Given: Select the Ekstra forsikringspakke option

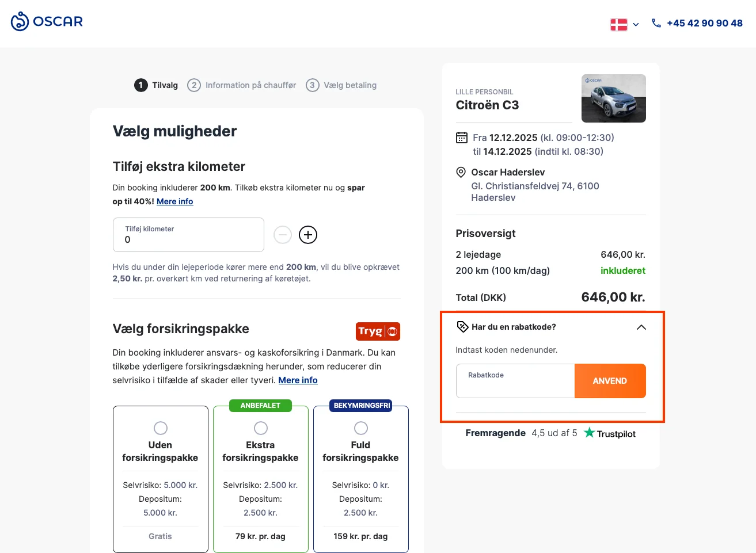Looking at the screenshot, I should [260, 428].
